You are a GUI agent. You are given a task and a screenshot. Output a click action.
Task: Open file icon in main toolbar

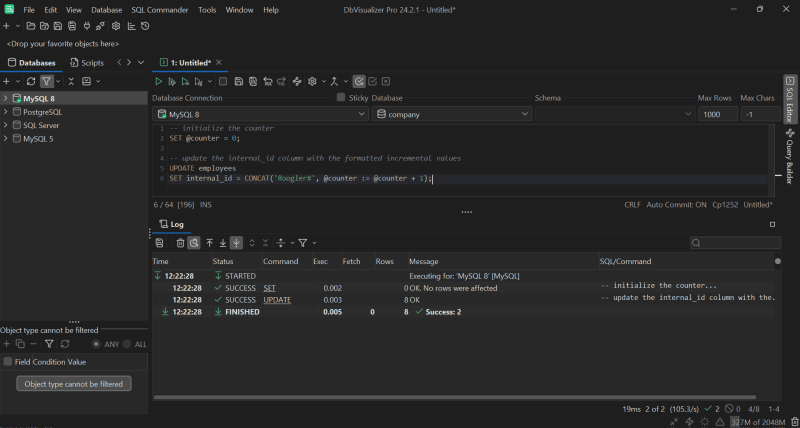31,26
